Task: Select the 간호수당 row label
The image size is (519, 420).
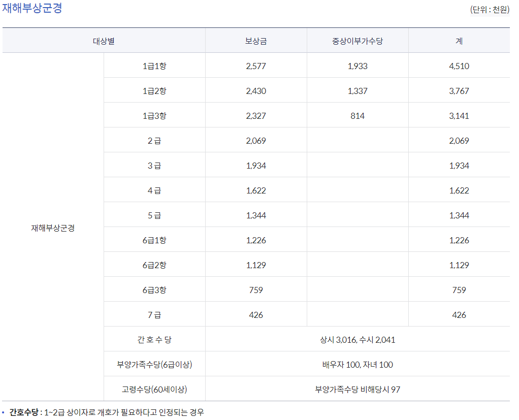Action: (x=154, y=339)
